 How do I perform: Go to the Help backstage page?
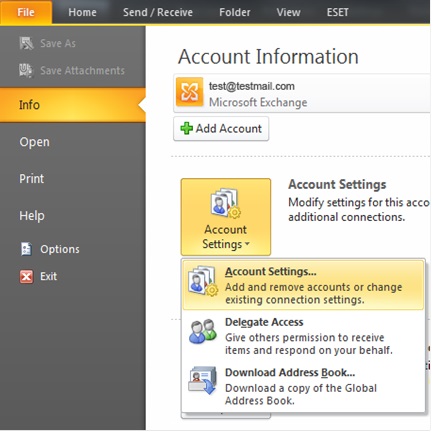32,216
